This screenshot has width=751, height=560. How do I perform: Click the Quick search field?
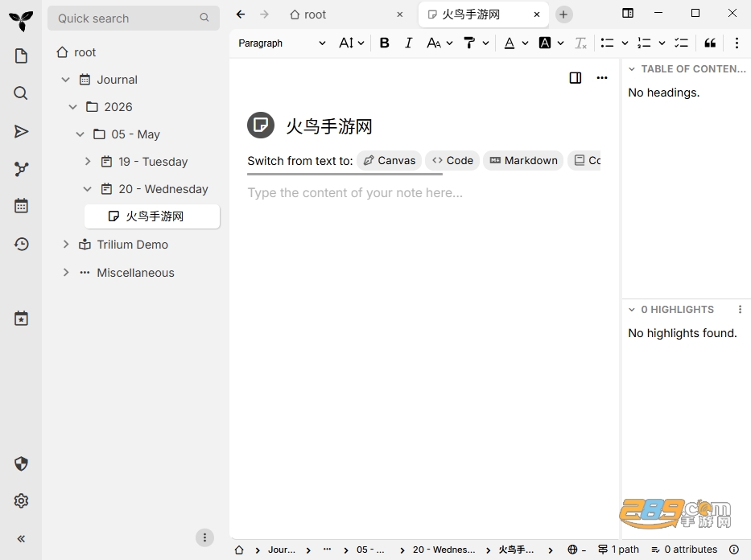[x=133, y=19]
